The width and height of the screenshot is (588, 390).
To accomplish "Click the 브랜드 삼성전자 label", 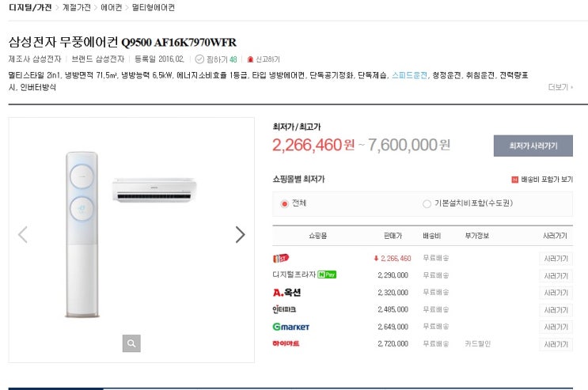I will (x=98, y=59).
